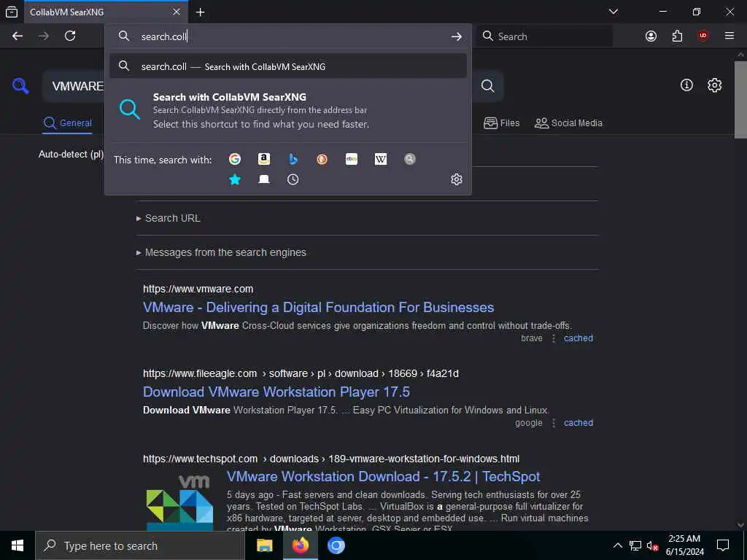Open the Firefox account icon
Image resolution: width=747 pixels, height=560 pixels.
[651, 36]
